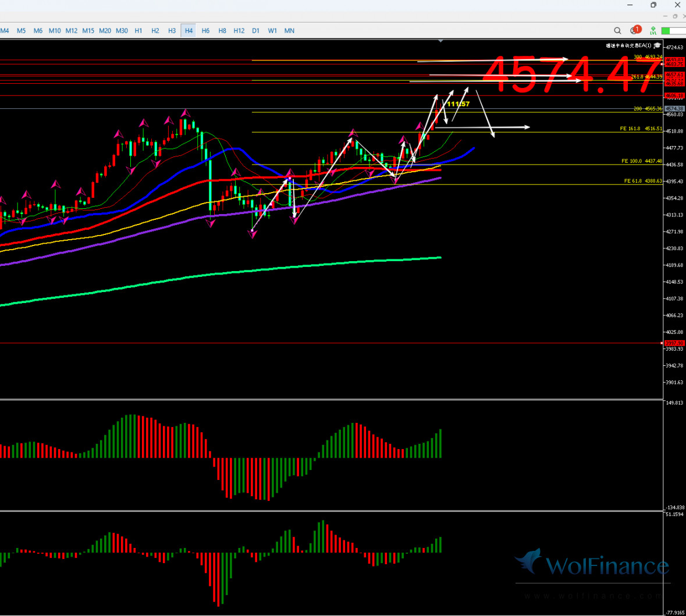Select the M30 timeframe
Image resolution: width=686 pixels, height=616 pixels.
pyautogui.click(x=122, y=31)
